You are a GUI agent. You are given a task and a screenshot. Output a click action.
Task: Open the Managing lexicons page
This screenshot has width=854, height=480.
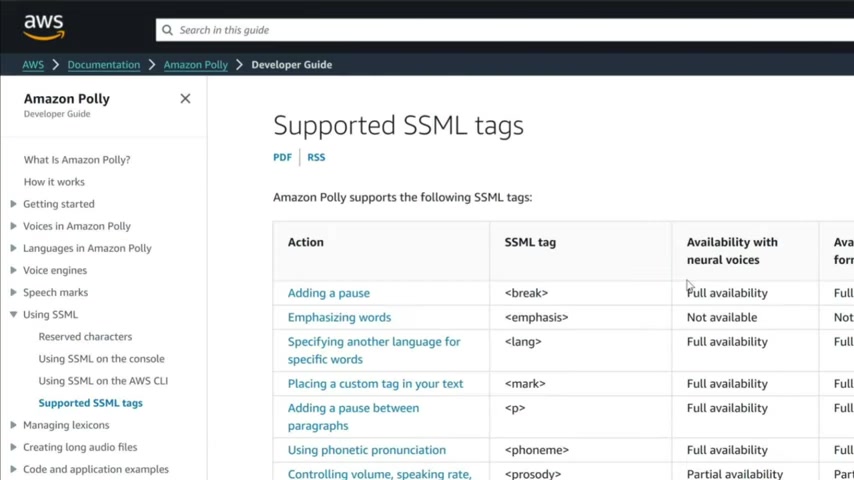coord(66,425)
